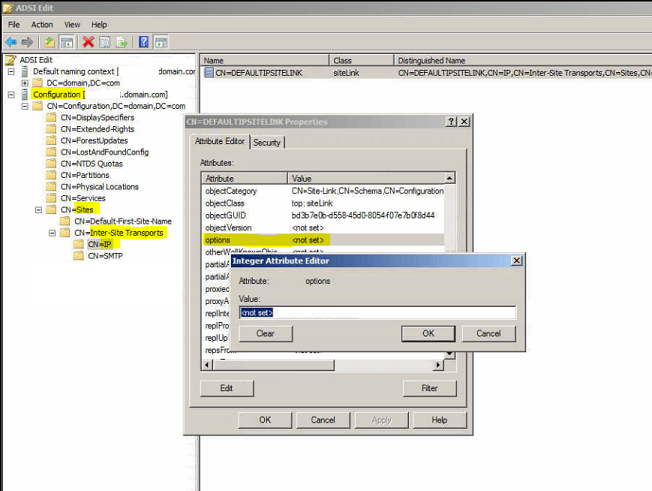Click Clear in Integer Attribute Editor
The image size is (652, 491).
(x=266, y=333)
